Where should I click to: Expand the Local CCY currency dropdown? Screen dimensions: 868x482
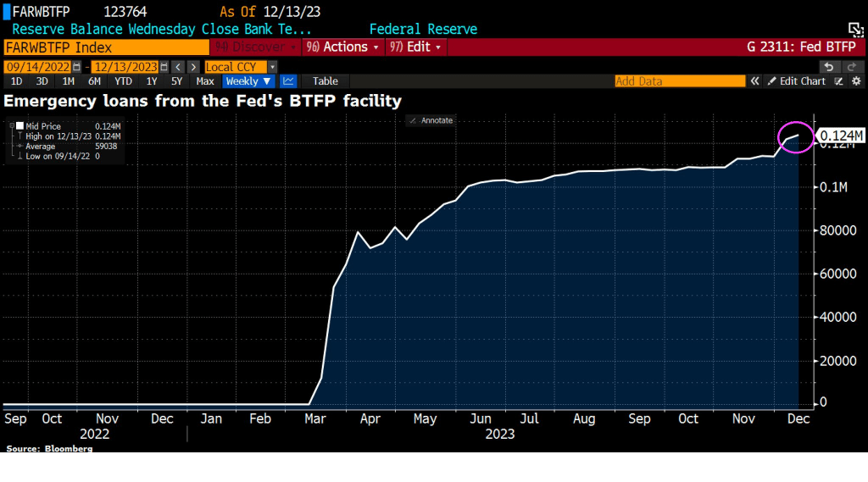coord(272,66)
